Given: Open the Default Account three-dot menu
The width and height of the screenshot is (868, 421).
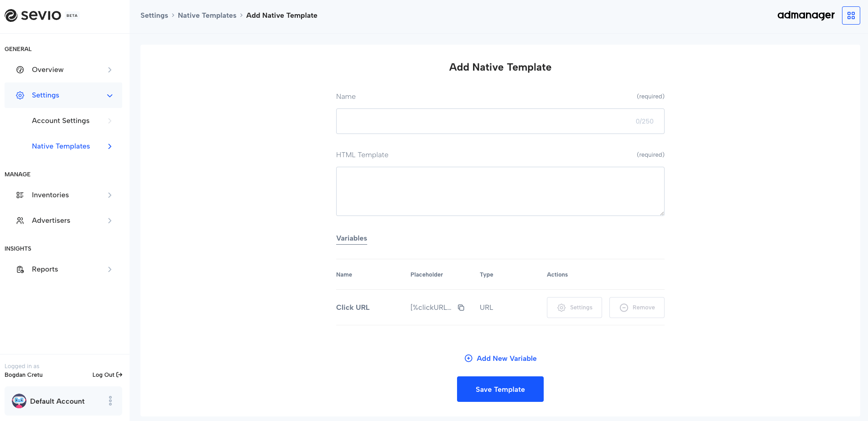Looking at the screenshot, I should (110, 401).
